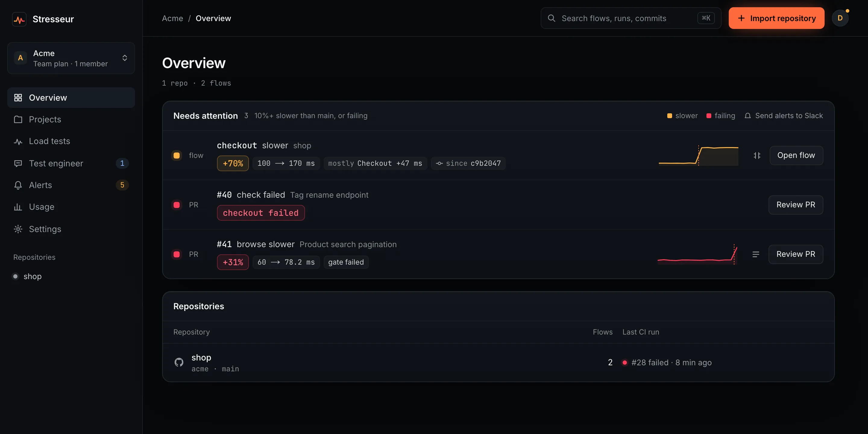Click the checkout flow sparkline chart

pyautogui.click(x=699, y=155)
